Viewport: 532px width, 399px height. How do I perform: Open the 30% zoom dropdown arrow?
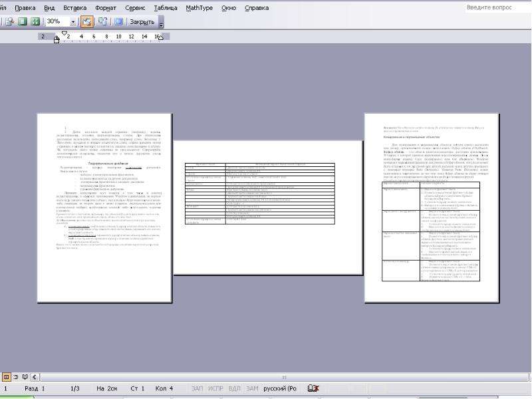click(x=73, y=23)
